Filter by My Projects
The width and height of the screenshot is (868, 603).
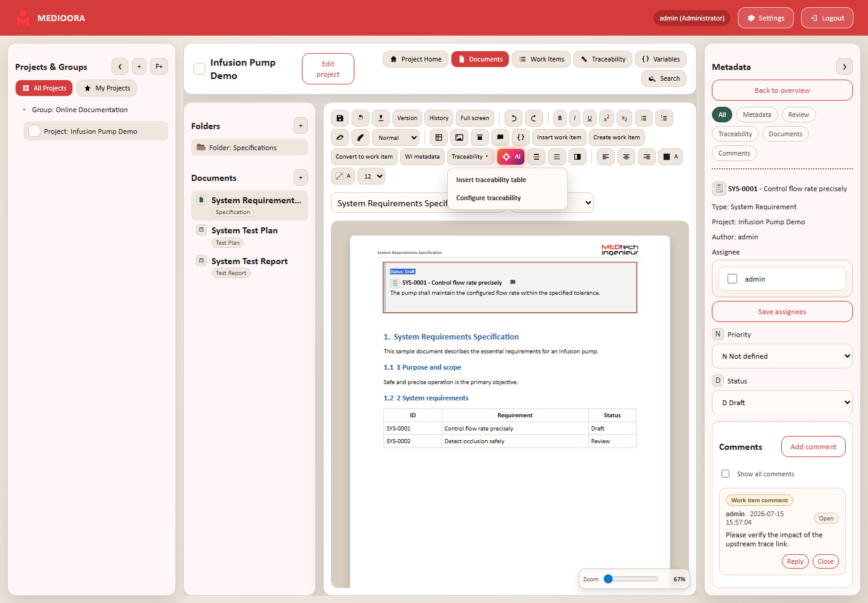tap(107, 88)
